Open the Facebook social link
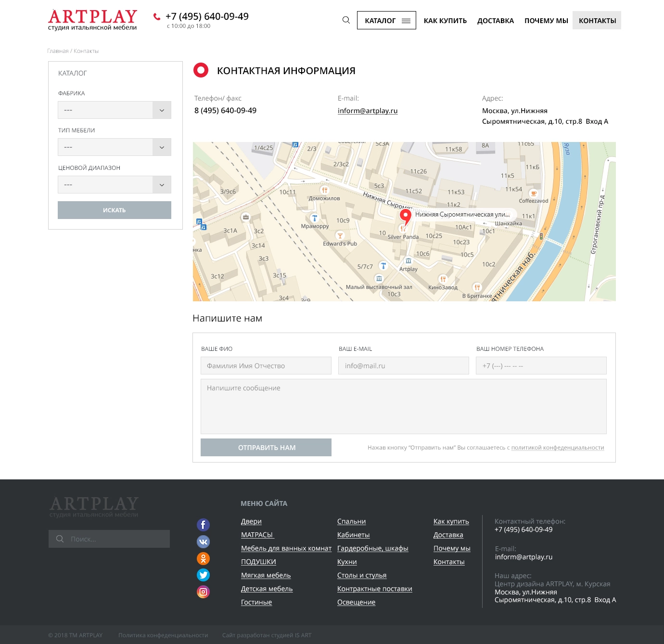Image resolution: width=664 pixels, height=644 pixels. tap(203, 525)
